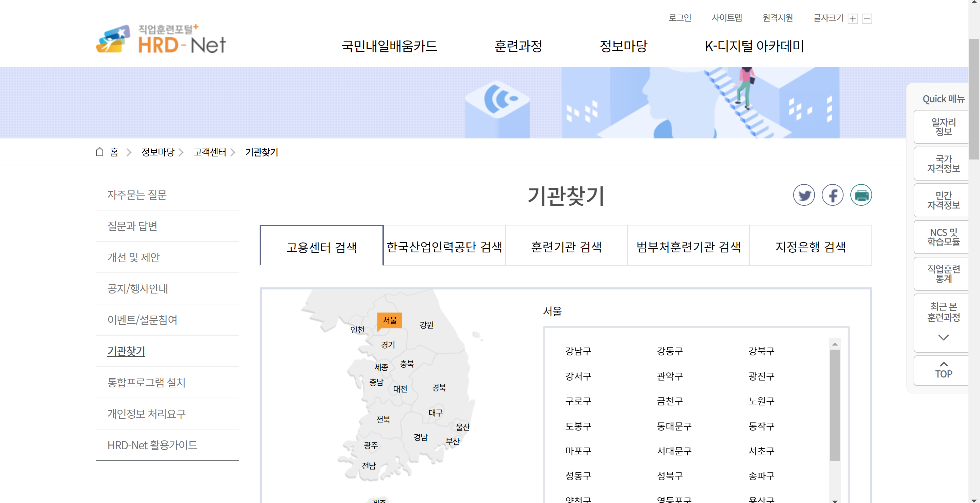The height and width of the screenshot is (503, 980).
Task: Click 일자리 정보 quick menu button
Action: 943,127
